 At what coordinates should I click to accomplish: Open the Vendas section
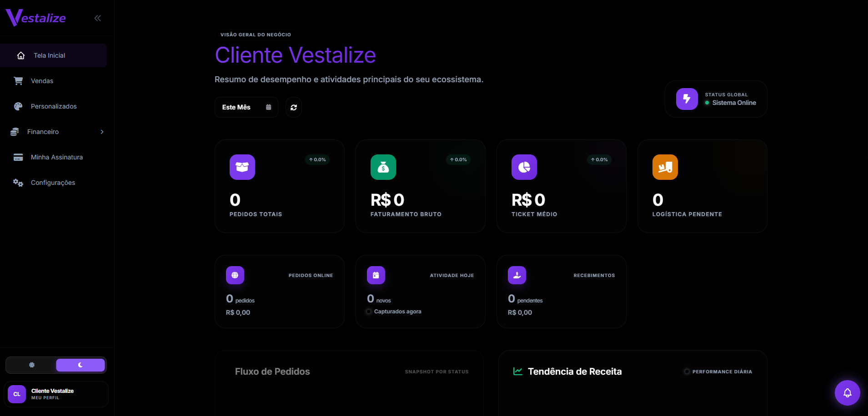point(43,81)
